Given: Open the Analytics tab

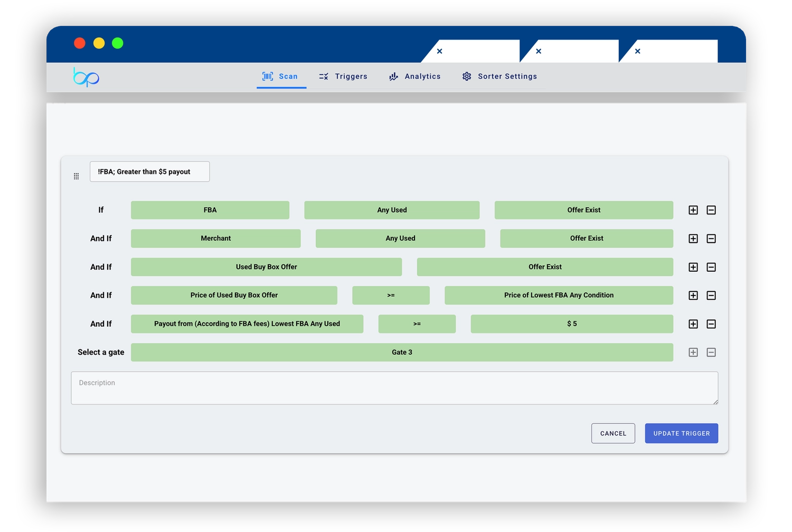Looking at the screenshot, I should click(x=415, y=77).
